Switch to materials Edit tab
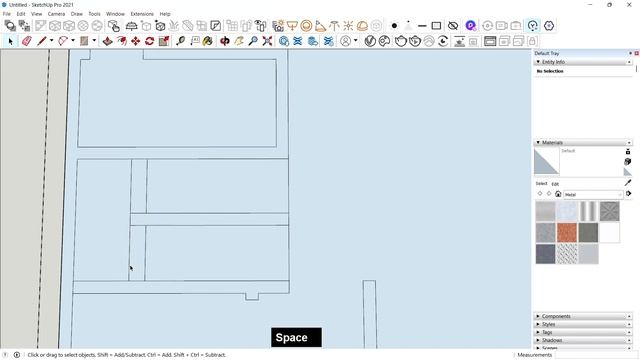Viewport: 640px width, 360px height. coord(555,184)
